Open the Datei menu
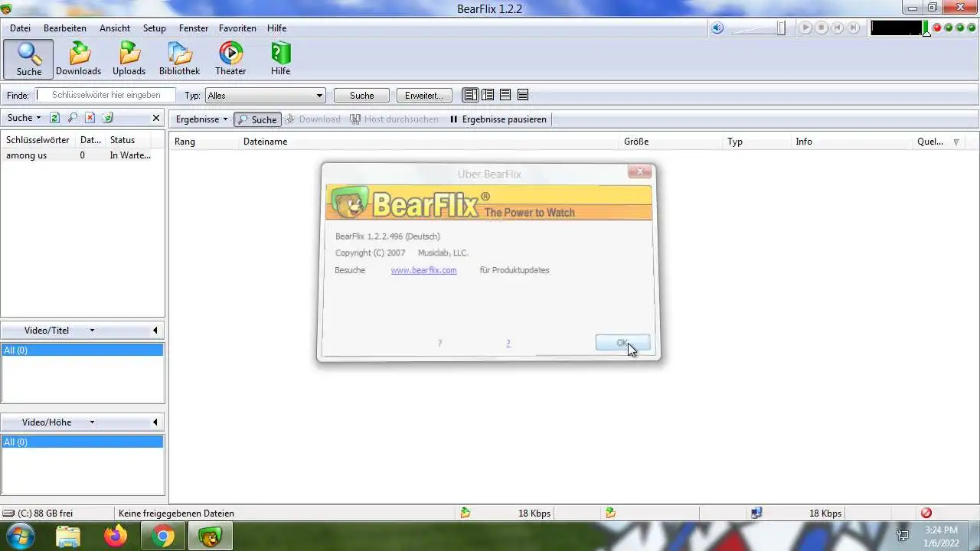Image resolution: width=980 pixels, height=551 pixels. tap(20, 28)
